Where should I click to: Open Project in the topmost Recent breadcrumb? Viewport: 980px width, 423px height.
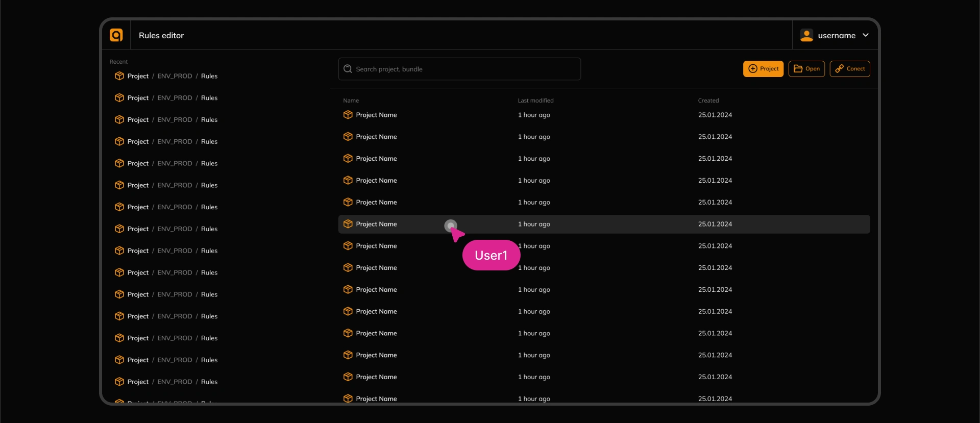(x=138, y=76)
